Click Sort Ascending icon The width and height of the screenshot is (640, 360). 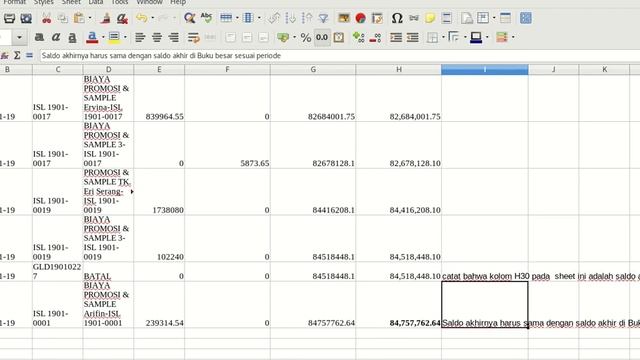[x=290, y=18]
